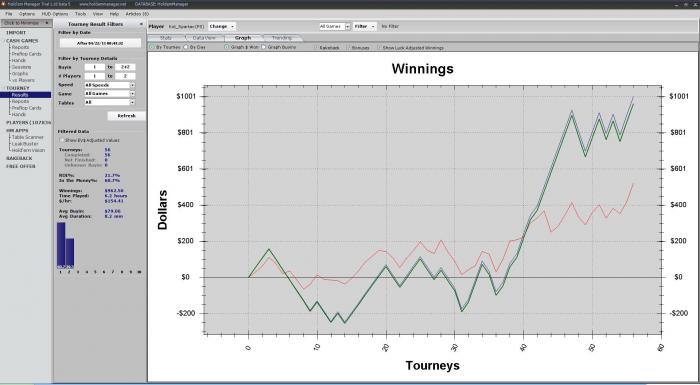Open Preflop Cards under Cash Games
700x385 pixels.
[x=26, y=54]
